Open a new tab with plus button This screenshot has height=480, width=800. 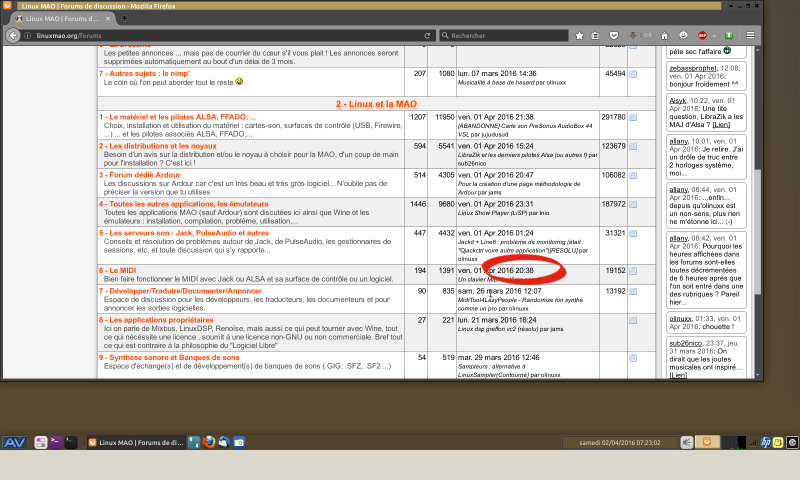[124, 18]
